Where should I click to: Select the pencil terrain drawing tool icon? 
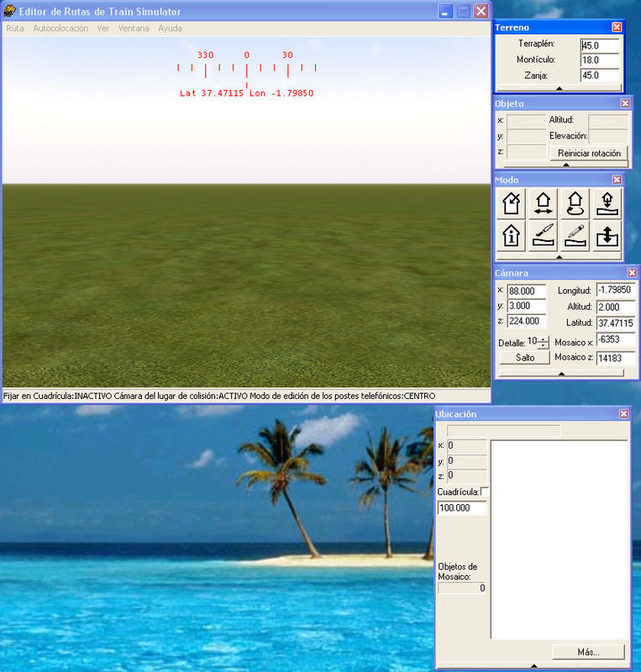click(x=575, y=235)
